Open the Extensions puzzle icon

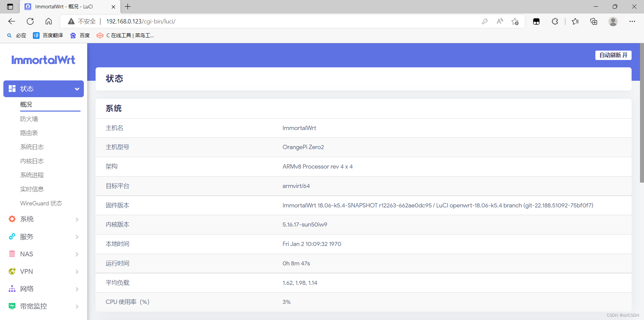click(x=555, y=21)
